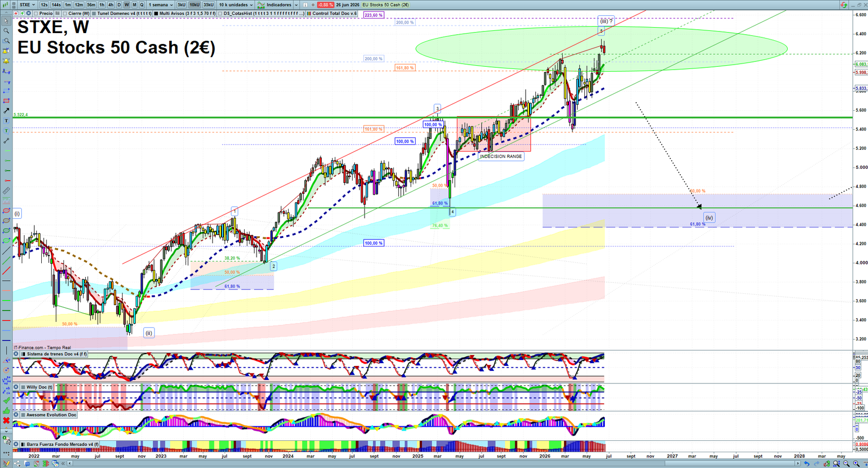The width and height of the screenshot is (868, 468).
Task: Select the ruler measuring tool
Action: point(7,191)
